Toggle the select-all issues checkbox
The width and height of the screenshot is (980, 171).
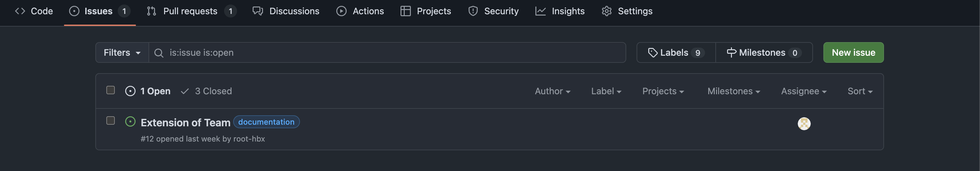[110, 90]
